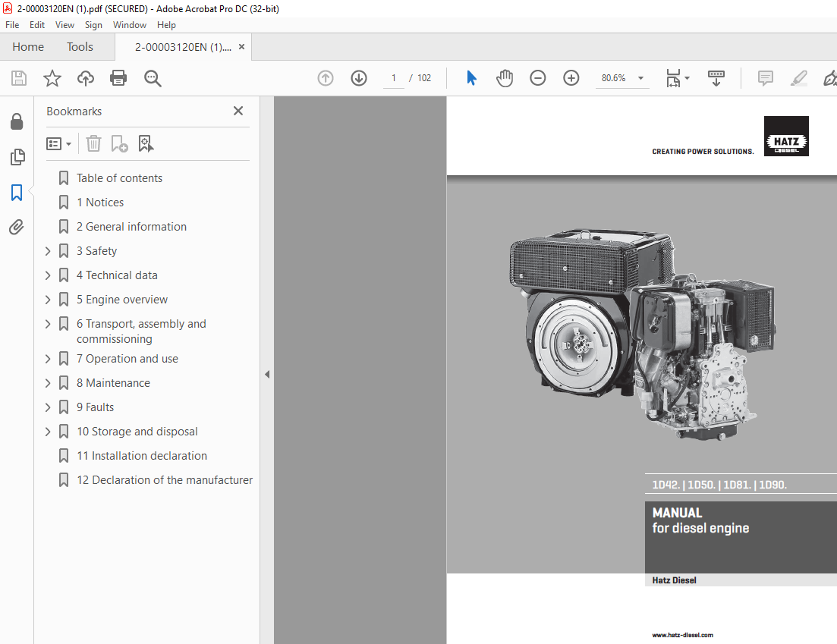The height and width of the screenshot is (644, 837).
Task: Open the security lock panel
Action: click(x=17, y=121)
